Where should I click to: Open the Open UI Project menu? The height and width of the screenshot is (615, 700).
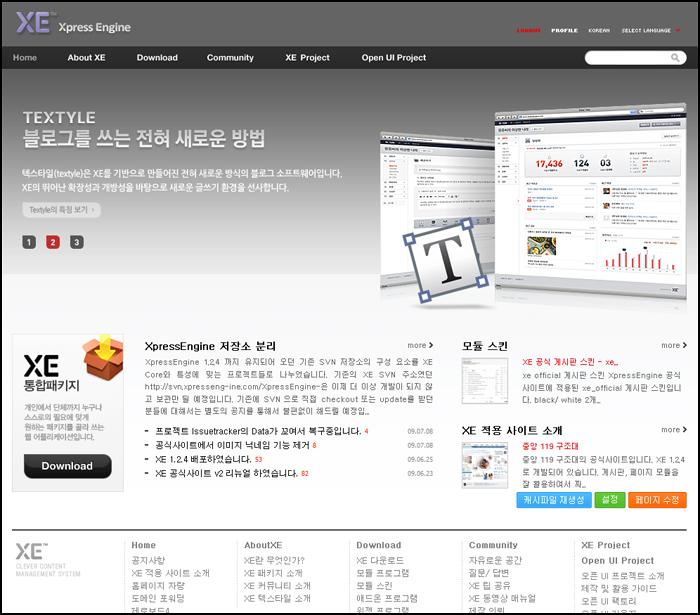(394, 58)
